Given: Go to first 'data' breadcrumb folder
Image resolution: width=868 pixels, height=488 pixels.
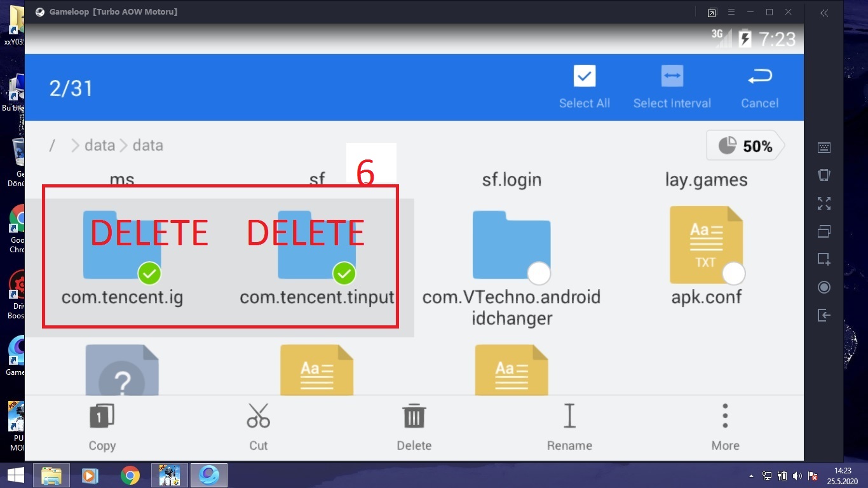Looking at the screenshot, I should 100,146.
